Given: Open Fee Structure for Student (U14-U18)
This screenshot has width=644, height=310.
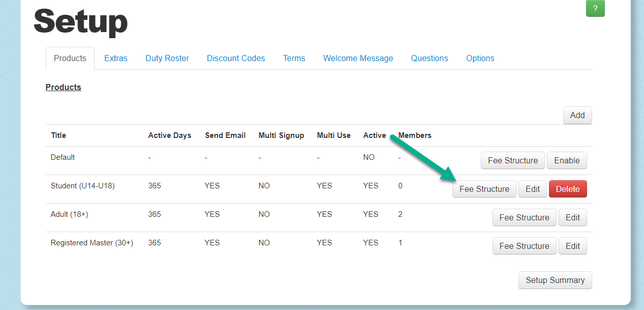Looking at the screenshot, I should click(484, 189).
